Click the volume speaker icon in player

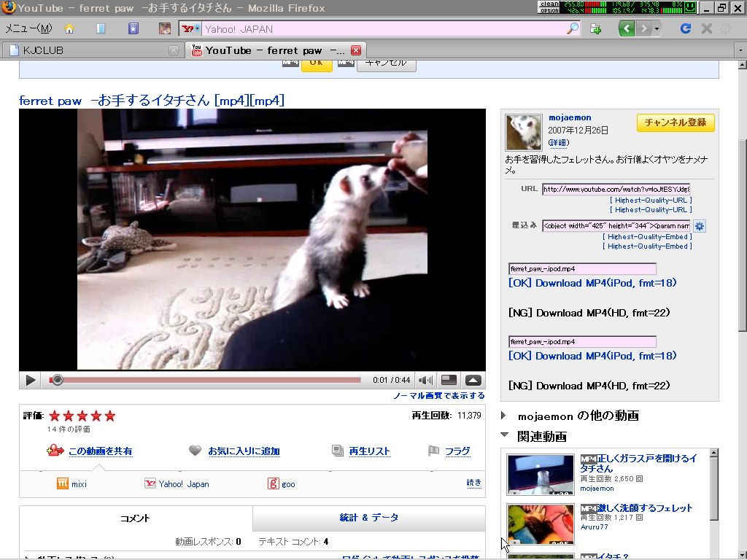pyautogui.click(x=425, y=380)
